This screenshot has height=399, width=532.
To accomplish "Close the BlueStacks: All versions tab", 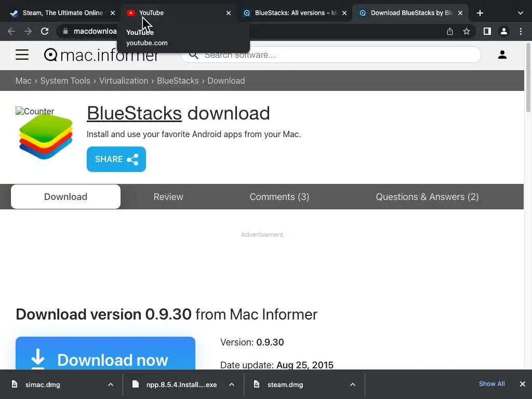I will coord(344,13).
